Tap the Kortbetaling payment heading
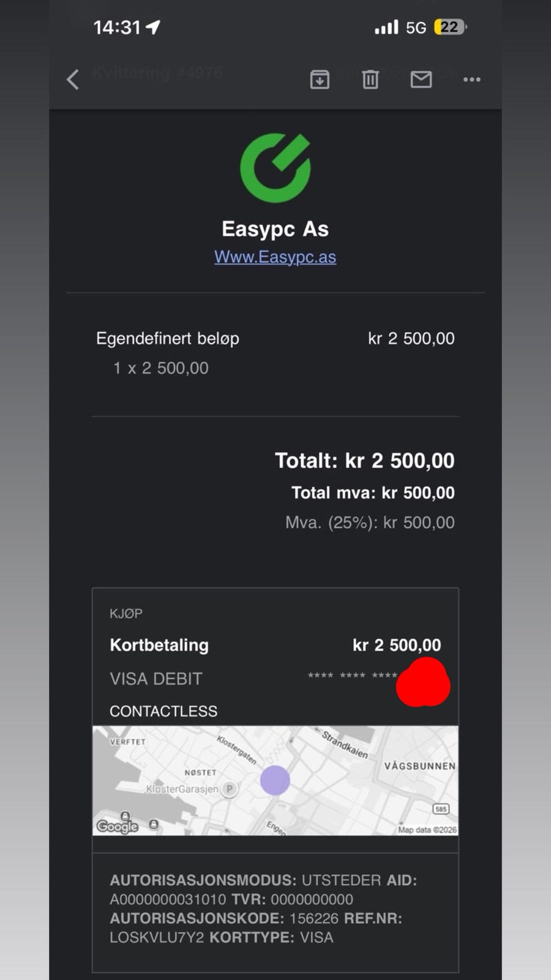Screen dimensions: 551x980 159,645
